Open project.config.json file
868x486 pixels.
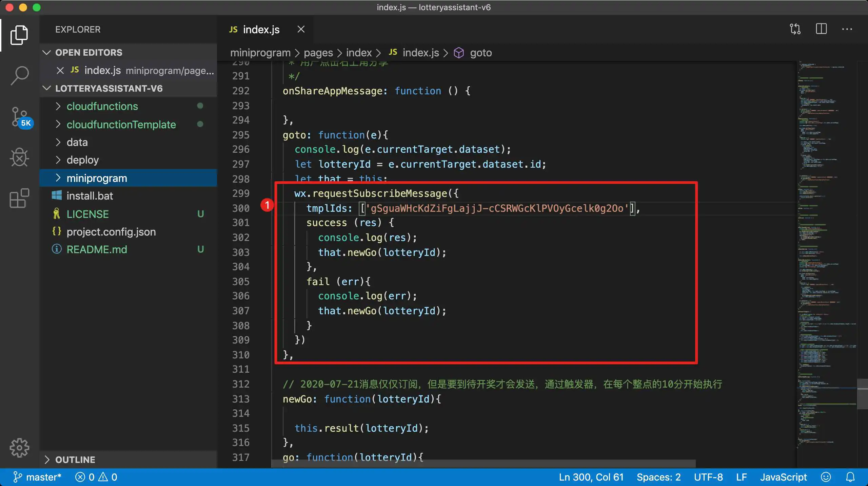point(111,232)
